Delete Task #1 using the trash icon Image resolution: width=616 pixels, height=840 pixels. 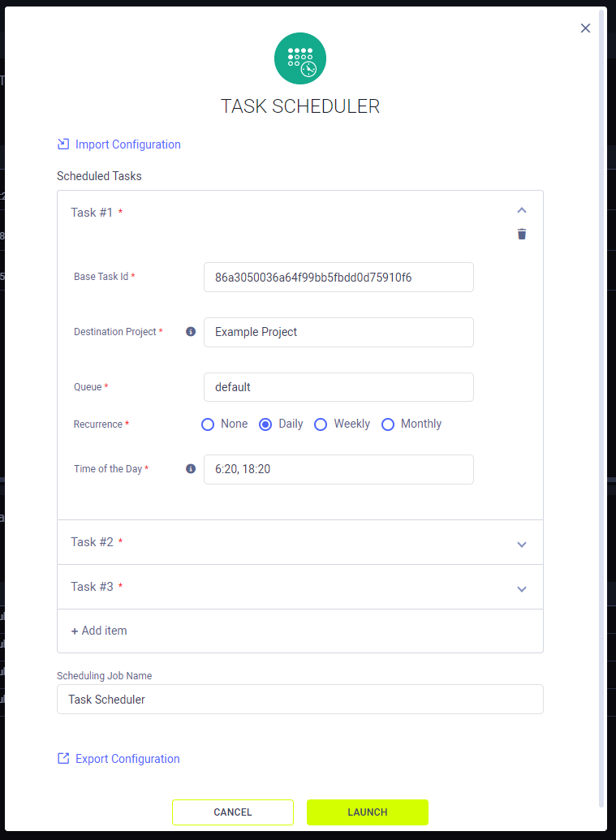click(522, 234)
